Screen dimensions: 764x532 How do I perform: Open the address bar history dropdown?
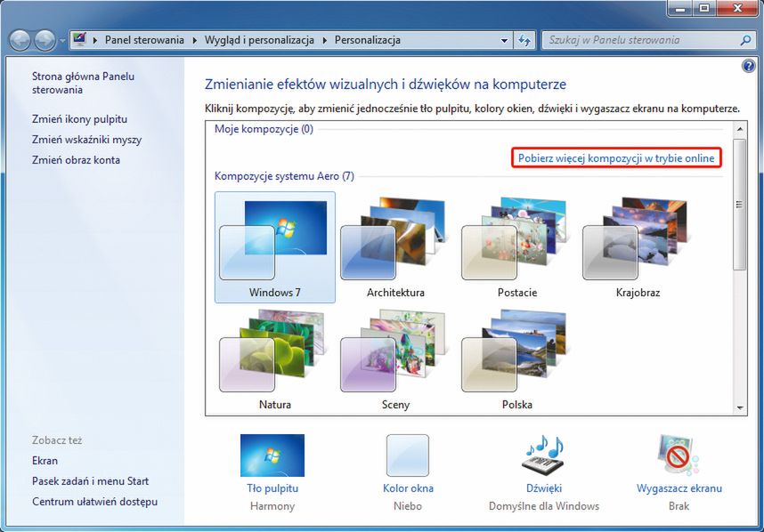pyautogui.click(x=504, y=40)
